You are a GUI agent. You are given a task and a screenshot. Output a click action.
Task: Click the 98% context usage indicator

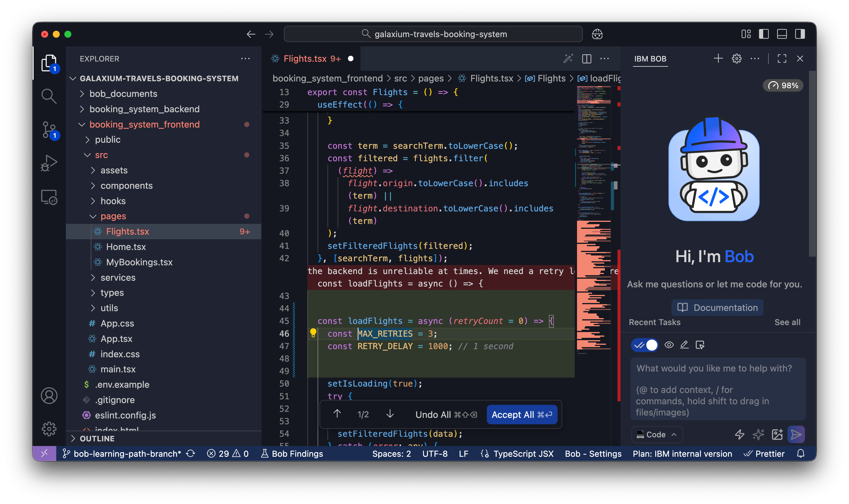tap(783, 85)
